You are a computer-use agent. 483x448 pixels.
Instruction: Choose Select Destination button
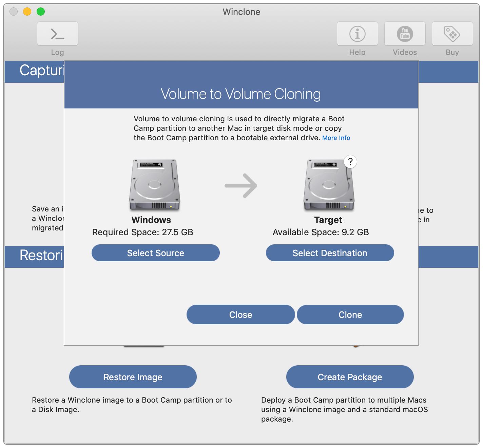(330, 253)
